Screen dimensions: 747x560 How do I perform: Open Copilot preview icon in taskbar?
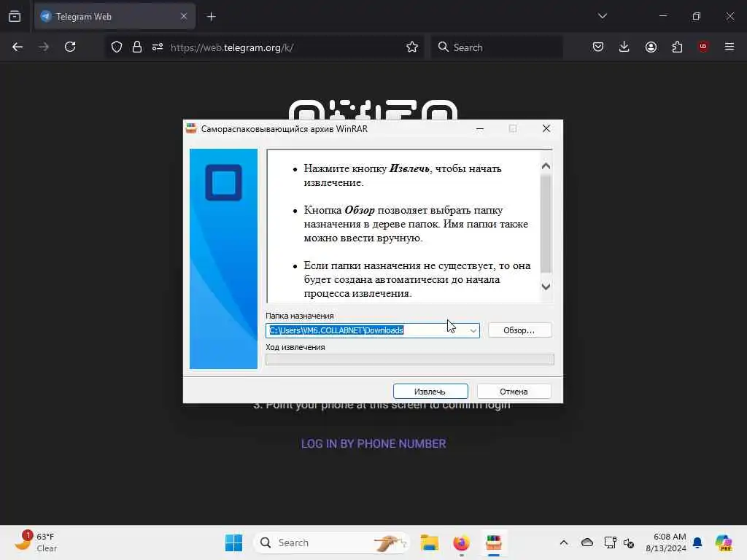tap(724, 542)
